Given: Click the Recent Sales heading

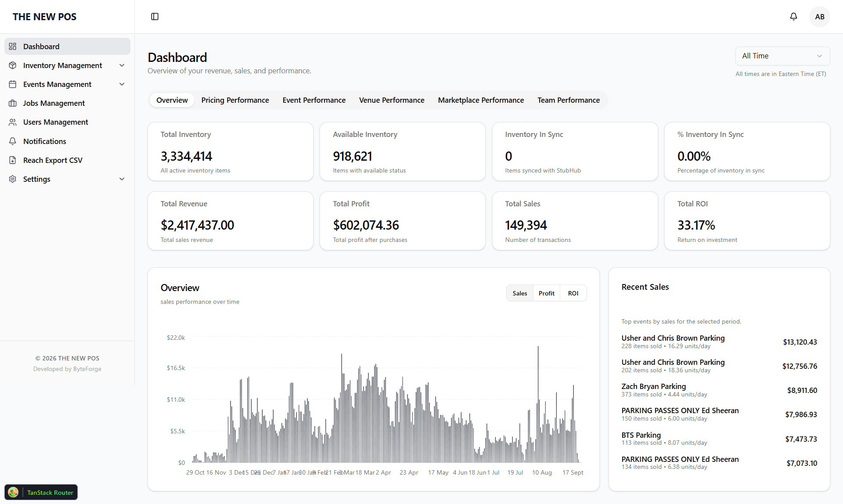Looking at the screenshot, I should pos(645,287).
